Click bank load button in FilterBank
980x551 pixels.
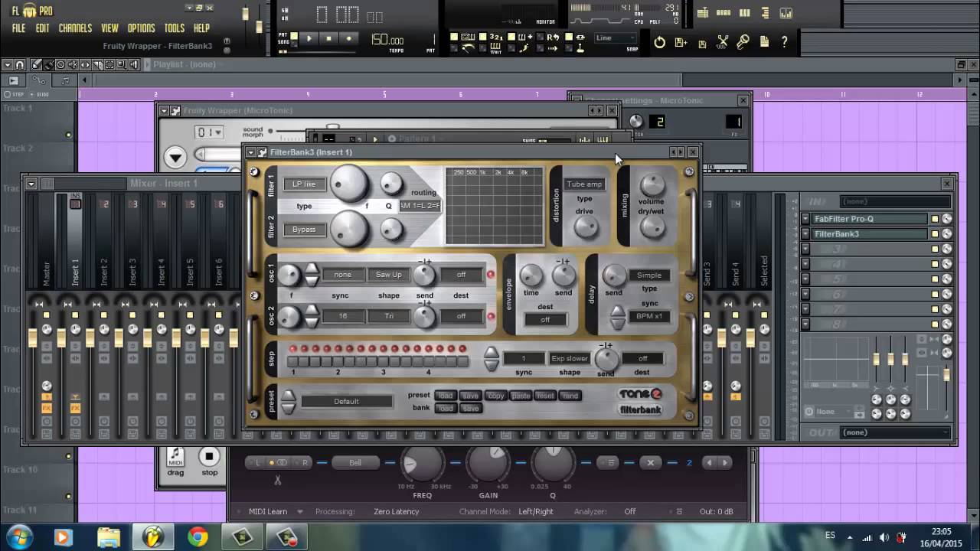pyautogui.click(x=446, y=408)
